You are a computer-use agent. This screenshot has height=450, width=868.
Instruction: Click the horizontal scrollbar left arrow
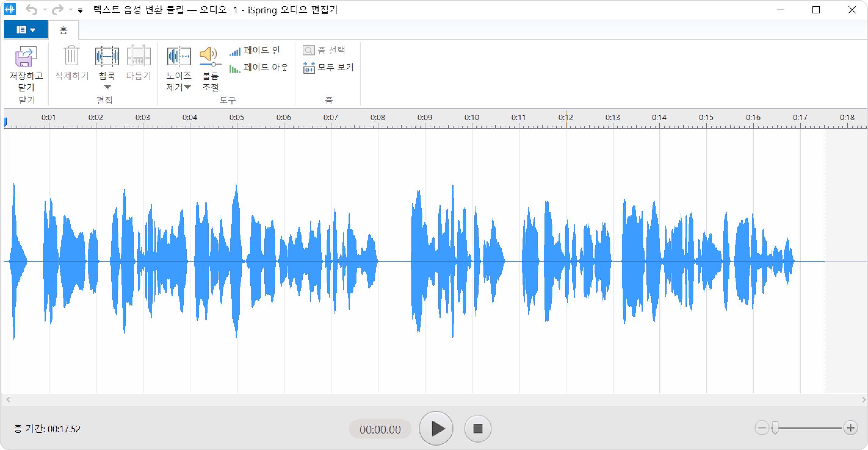pos(9,399)
